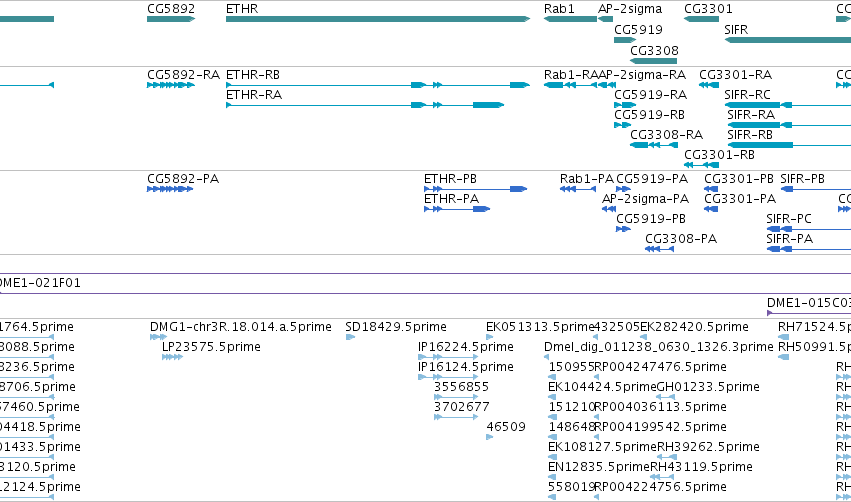Select the DMG1-chr3R.18.014.a.5prime EST label
851x502 pixels.
click(x=240, y=327)
